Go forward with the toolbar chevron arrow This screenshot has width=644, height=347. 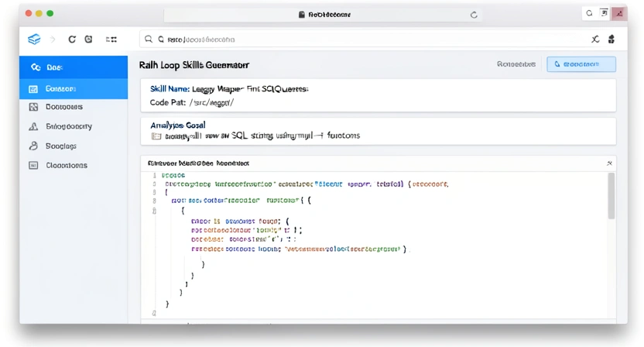(x=53, y=40)
